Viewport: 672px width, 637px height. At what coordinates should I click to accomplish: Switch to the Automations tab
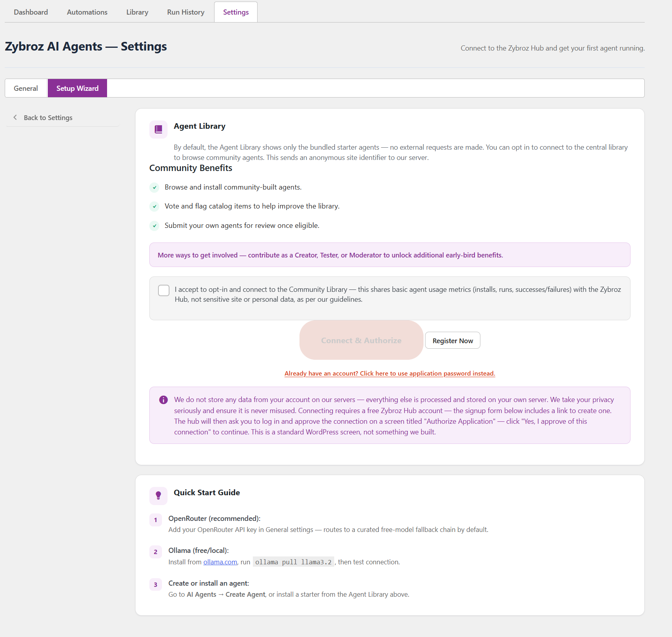pyautogui.click(x=87, y=12)
